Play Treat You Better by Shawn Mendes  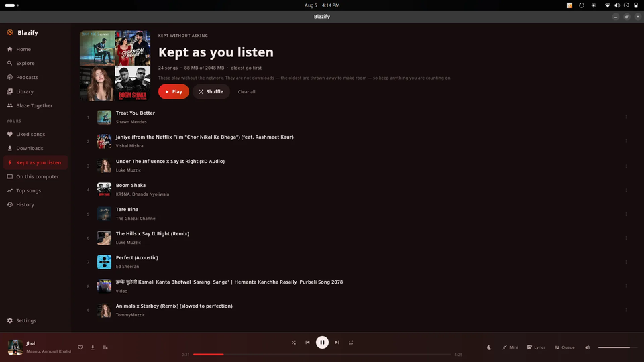click(x=356, y=117)
